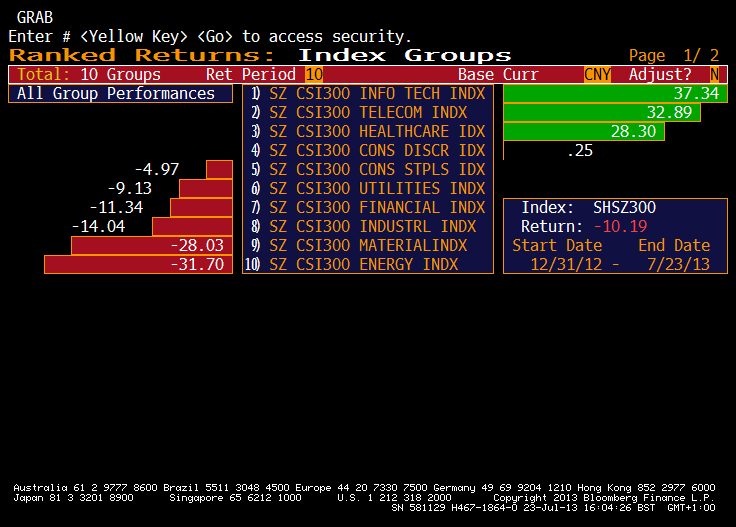Open SZ CSI300 TELECOM INDX row
Screen dimensions: 736x527
click(368, 113)
